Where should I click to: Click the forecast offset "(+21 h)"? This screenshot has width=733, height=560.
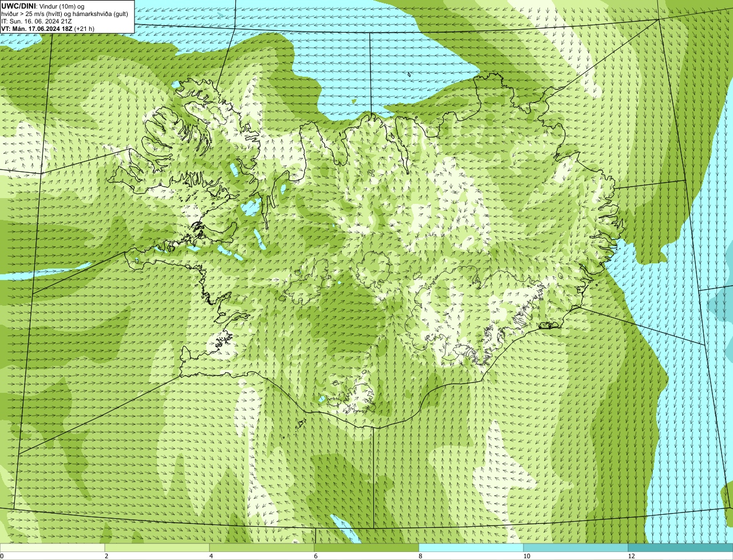[85, 29]
